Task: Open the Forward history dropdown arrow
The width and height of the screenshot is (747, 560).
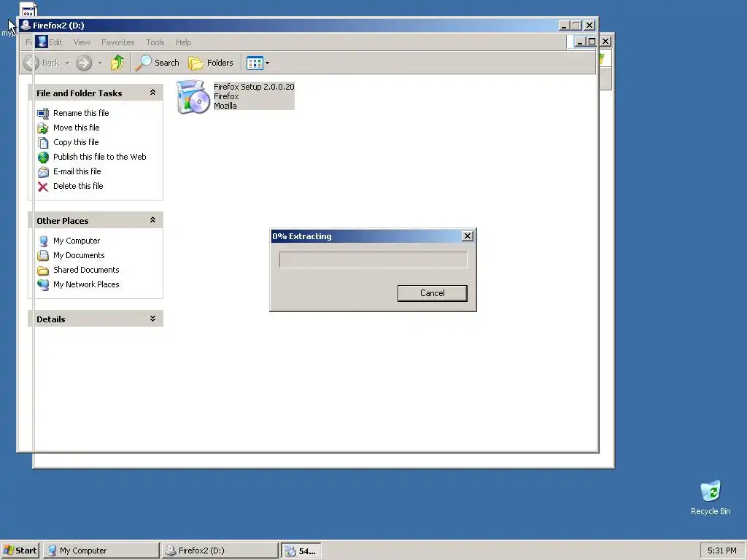Action: [100, 63]
